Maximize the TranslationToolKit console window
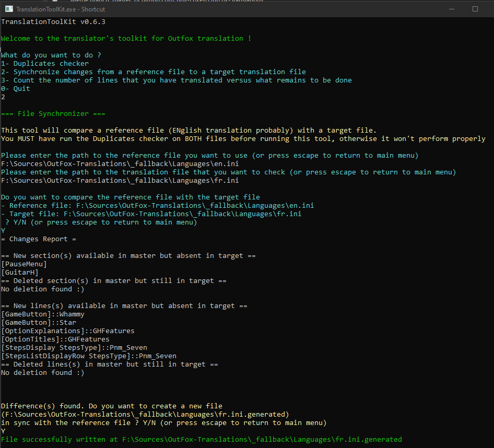494x448 pixels. pos(475,9)
